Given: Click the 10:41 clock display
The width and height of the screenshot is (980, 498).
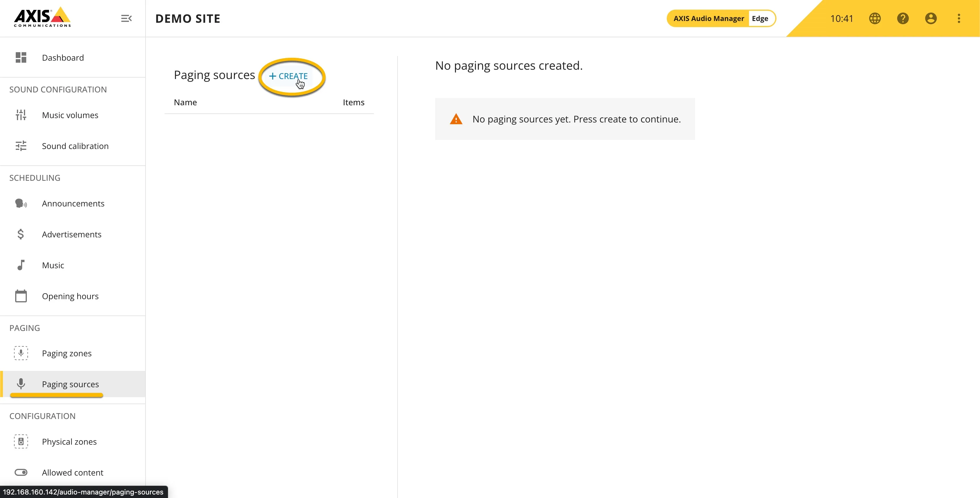Looking at the screenshot, I should click(x=841, y=19).
